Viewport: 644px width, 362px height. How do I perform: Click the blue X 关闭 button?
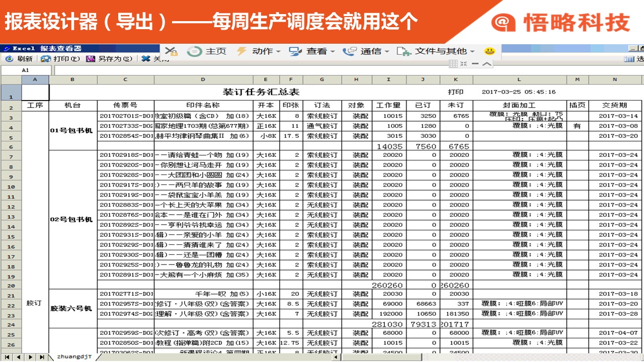click(x=155, y=59)
